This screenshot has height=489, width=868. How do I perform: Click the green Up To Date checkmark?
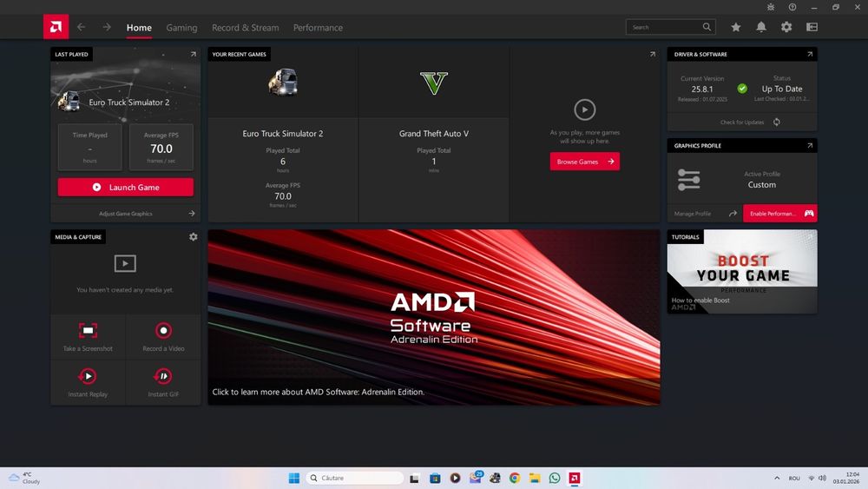[x=742, y=89]
